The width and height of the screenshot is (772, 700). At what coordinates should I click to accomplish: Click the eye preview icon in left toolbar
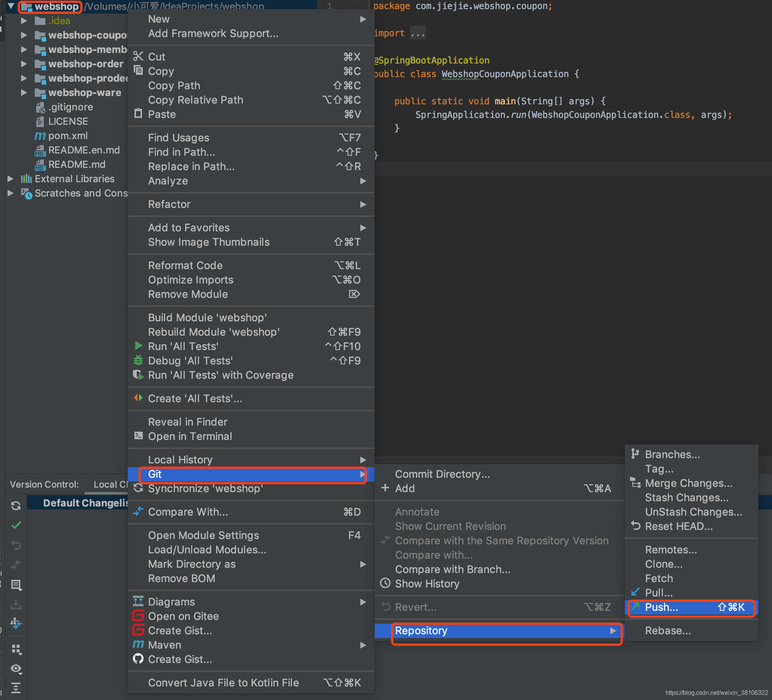[16, 669]
